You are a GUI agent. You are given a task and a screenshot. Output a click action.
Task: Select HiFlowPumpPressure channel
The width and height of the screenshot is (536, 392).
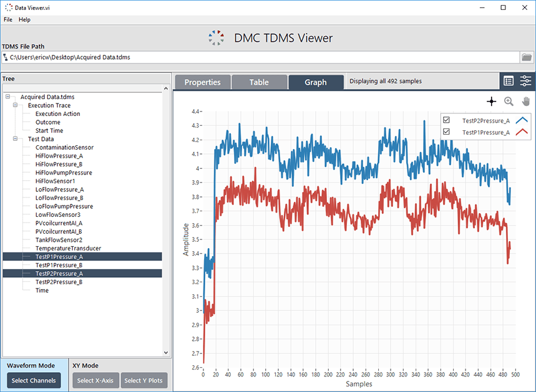[x=64, y=173]
